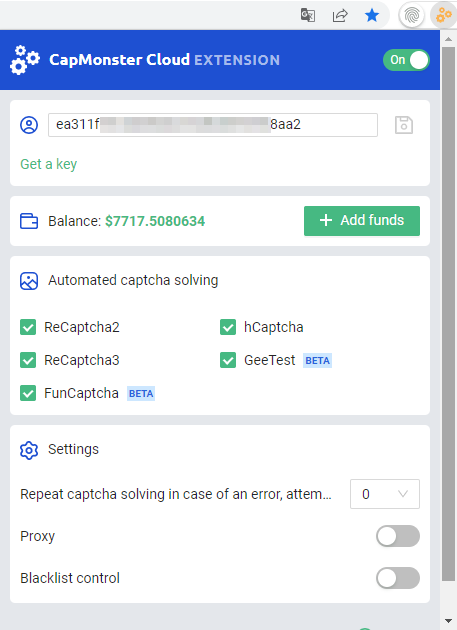Uncheck the ReCaptcha2 checkbox
The image size is (457, 630).
(x=28, y=327)
